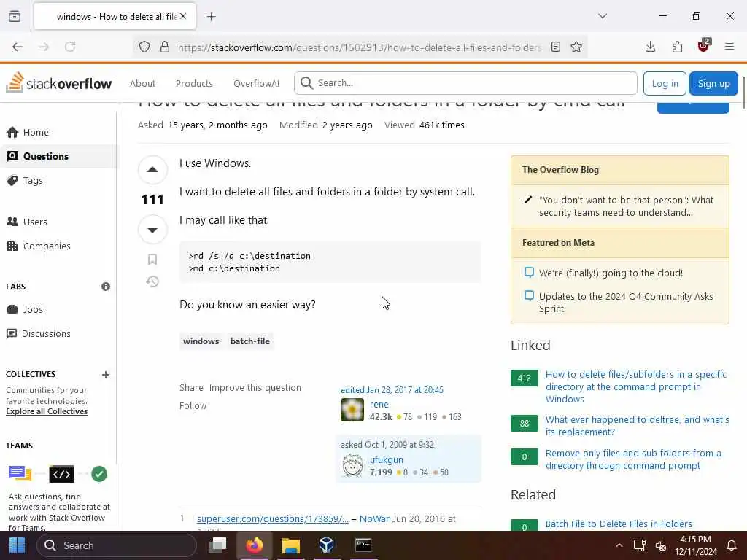Click the padlock site information icon

coord(165,47)
